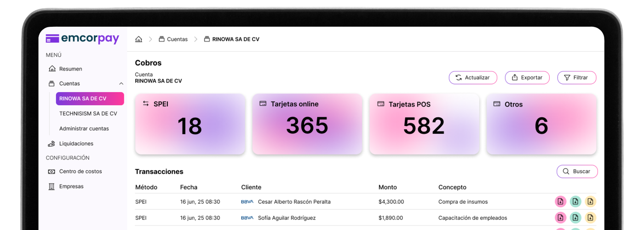Click the home icon in the breadcrumb

point(138,39)
